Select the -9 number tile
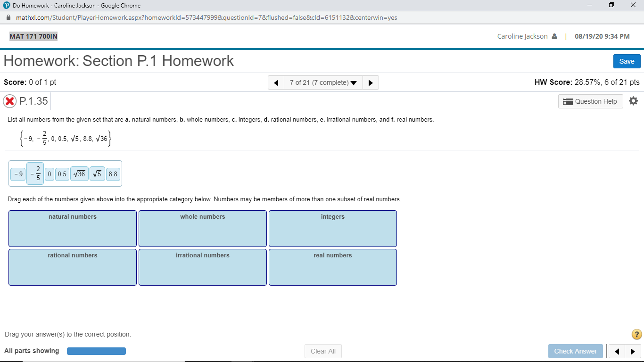The width and height of the screenshot is (644, 362). tap(17, 173)
